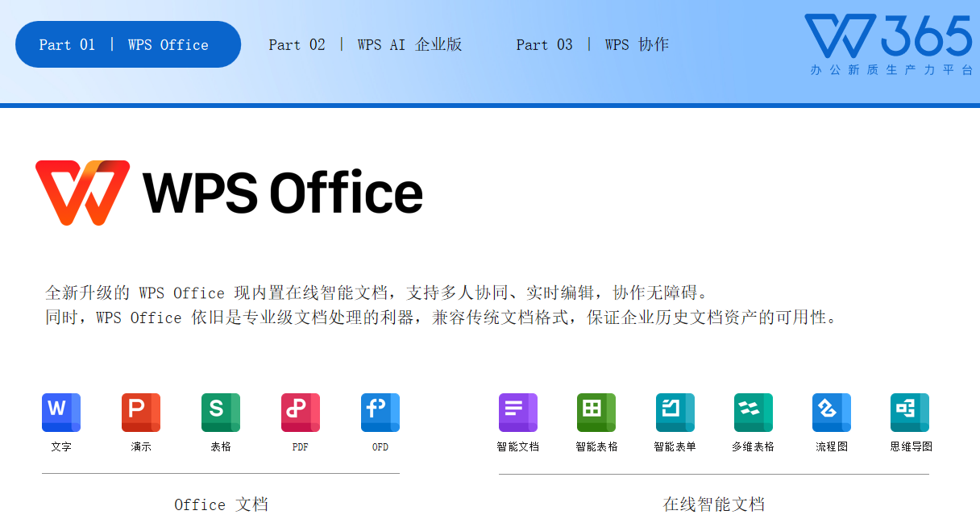The image size is (980, 523).
Task: Switch to Part 01 WPS Office tab
Action: coord(128,44)
